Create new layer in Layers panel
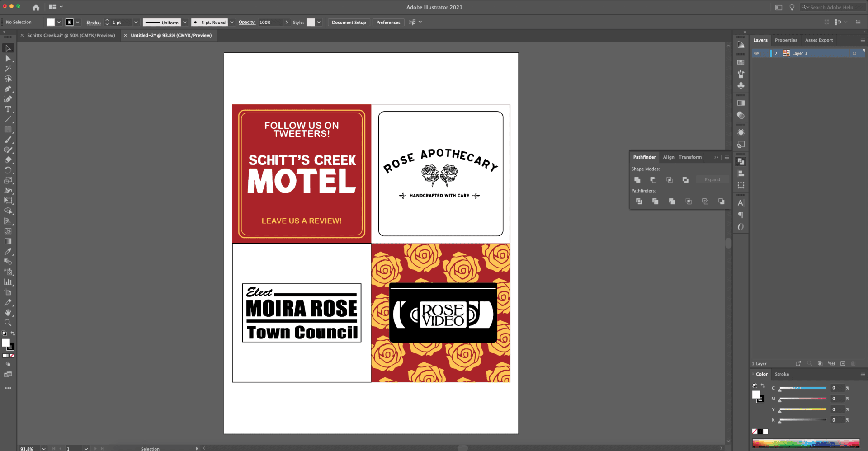This screenshot has width=868, height=451. click(x=843, y=363)
